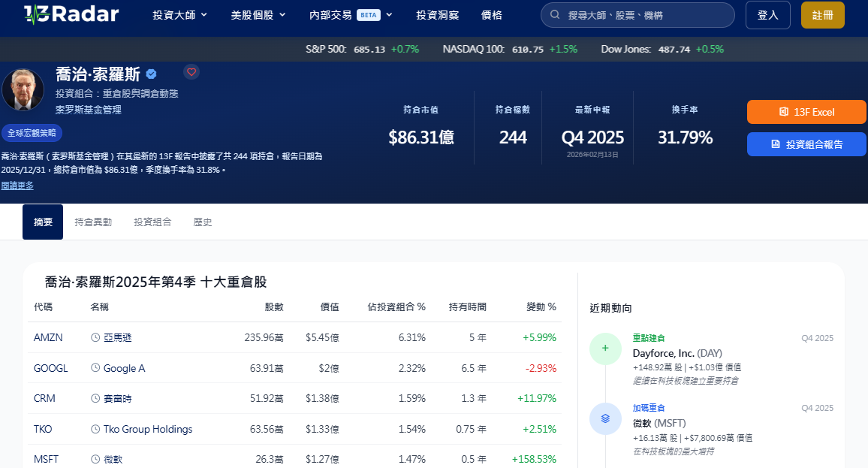Click the clock icon beside Google A
868x468 pixels.
point(95,368)
